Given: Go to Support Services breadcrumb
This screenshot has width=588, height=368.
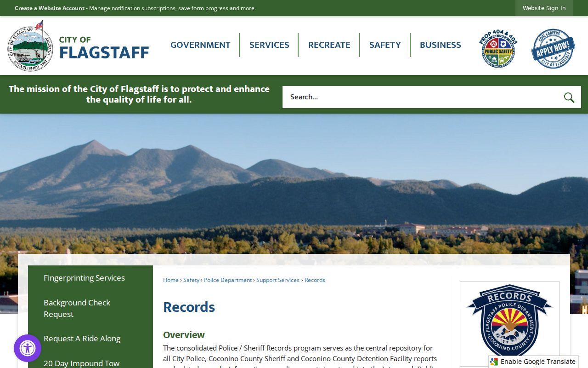Looking at the screenshot, I should 278,280.
